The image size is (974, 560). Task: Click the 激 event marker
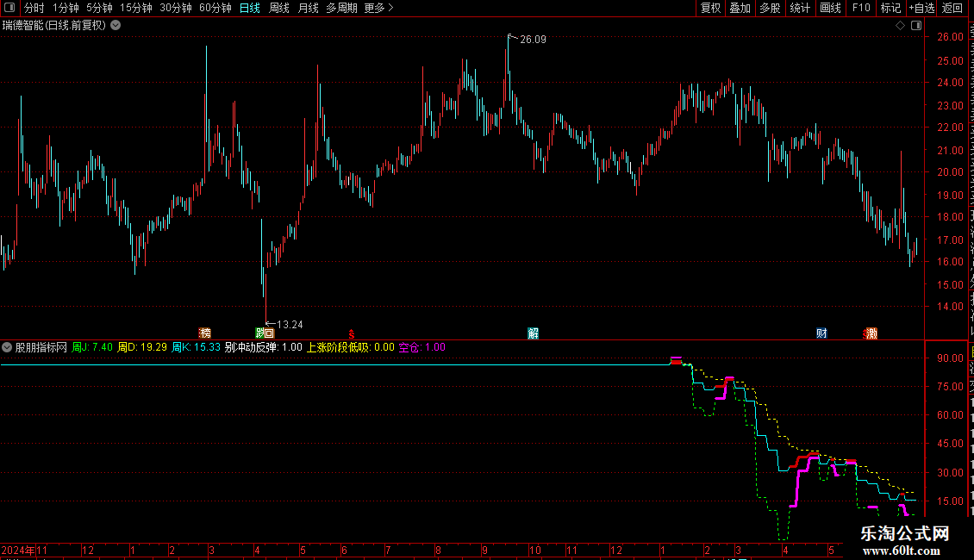(871, 333)
